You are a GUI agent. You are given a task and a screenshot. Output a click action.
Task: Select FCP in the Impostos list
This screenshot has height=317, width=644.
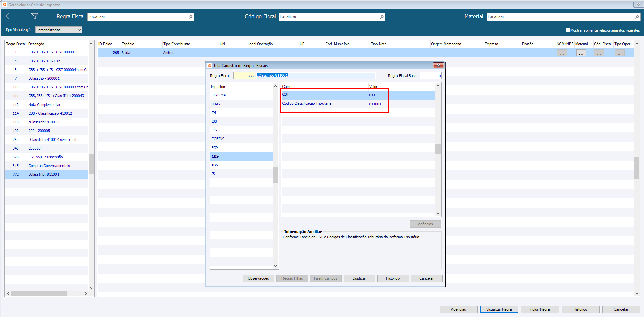[x=241, y=148]
